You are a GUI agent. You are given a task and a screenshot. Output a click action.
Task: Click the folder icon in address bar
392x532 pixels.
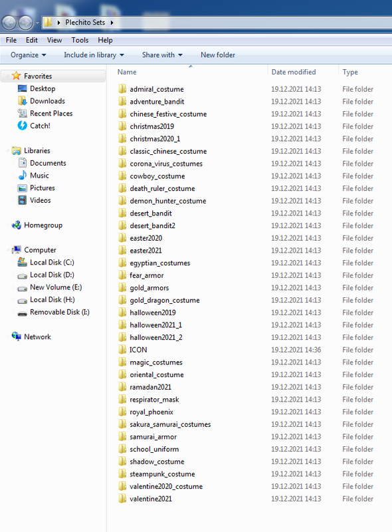click(x=48, y=23)
